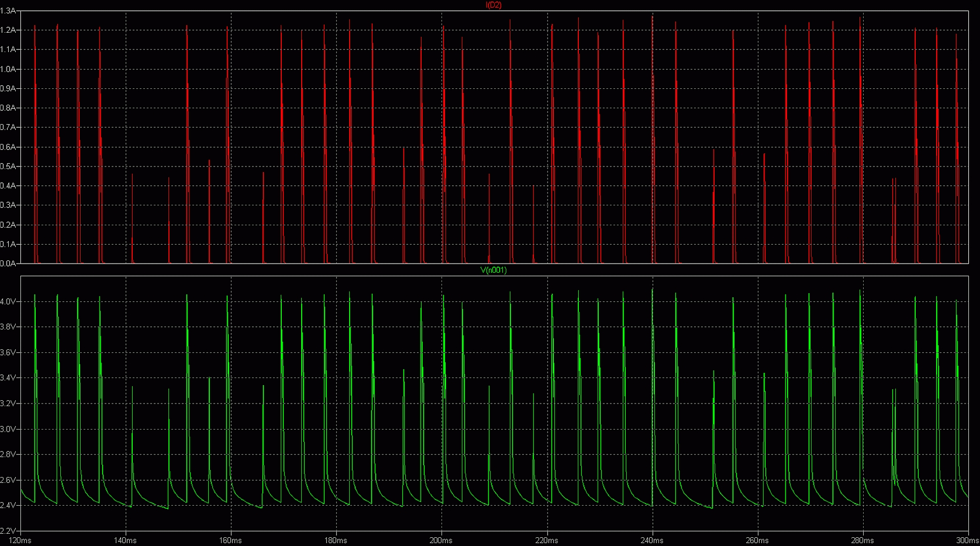Click the 2.6V label on voltage axis
The image size is (980, 546).
pos(8,480)
